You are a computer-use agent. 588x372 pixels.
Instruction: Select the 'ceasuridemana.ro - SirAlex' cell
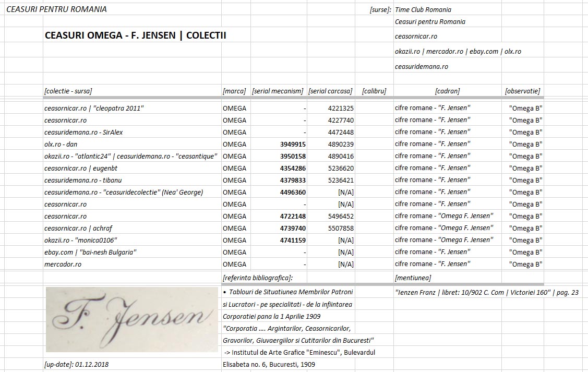click(83, 133)
